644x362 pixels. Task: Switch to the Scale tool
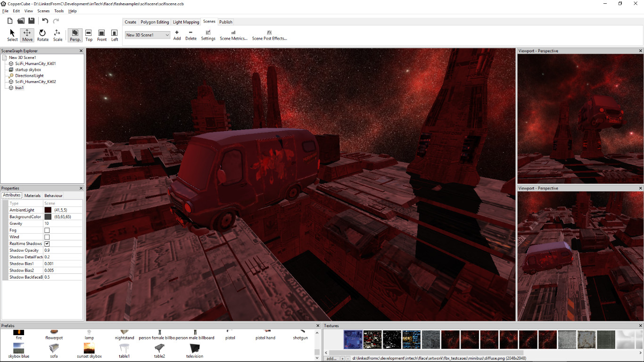click(58, 34)
